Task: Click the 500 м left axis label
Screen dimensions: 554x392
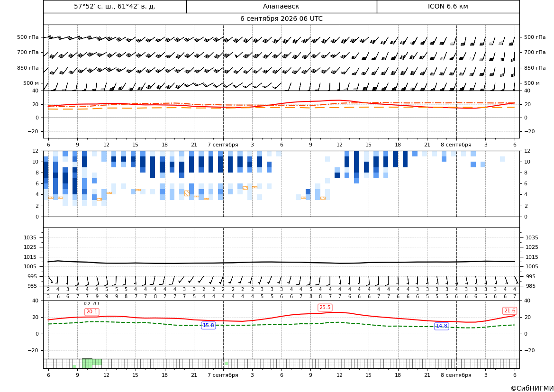Action: [x=31, y=83]
